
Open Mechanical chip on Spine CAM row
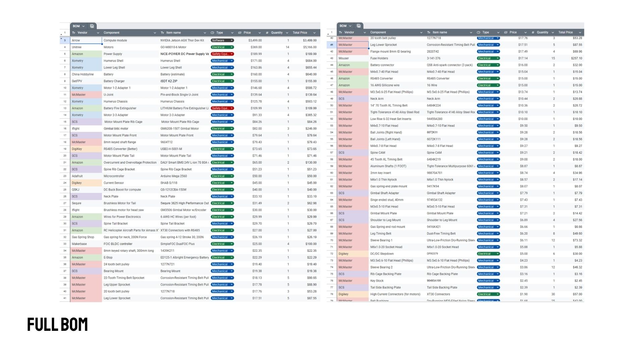click(488, 153)
